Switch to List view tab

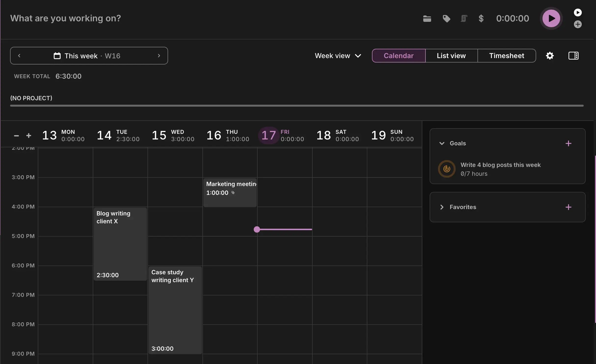click(x=451, y=56)
